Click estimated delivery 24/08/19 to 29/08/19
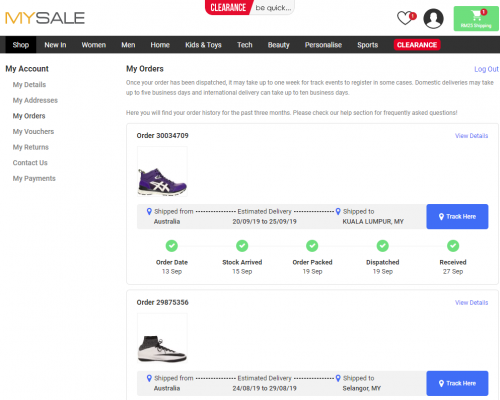Image resolution: width=500 pixels, height=400 pixels. tap(264, 388)
